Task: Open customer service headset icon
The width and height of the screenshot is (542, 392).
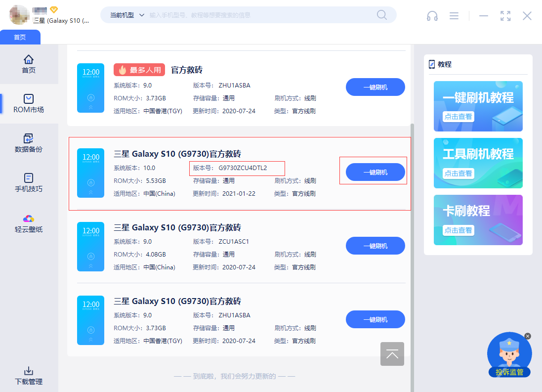Action: point(432,16)
